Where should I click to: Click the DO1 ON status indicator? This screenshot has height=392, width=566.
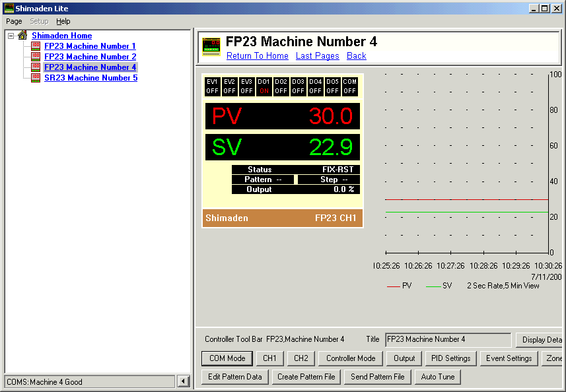(x=264, y=86)
